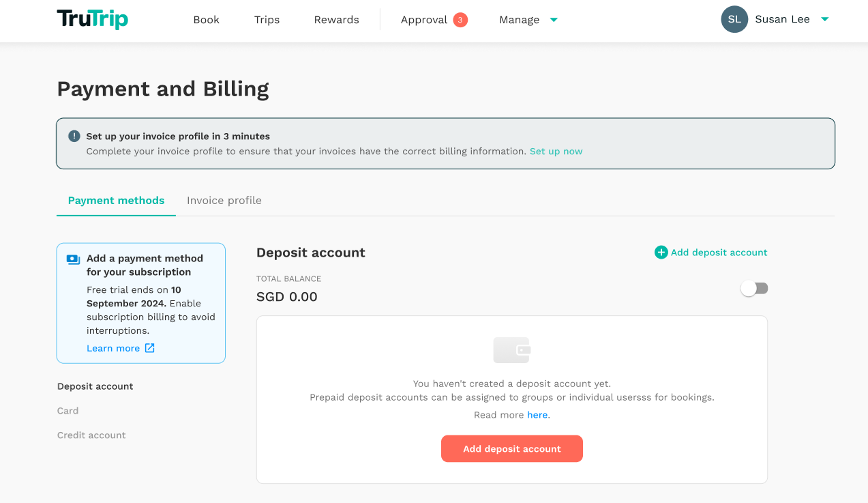The height and width of the screenshot is (503, 868).
Task: Select the Payment methods tab
Action: pyautogui.click(x=116, y=200)
